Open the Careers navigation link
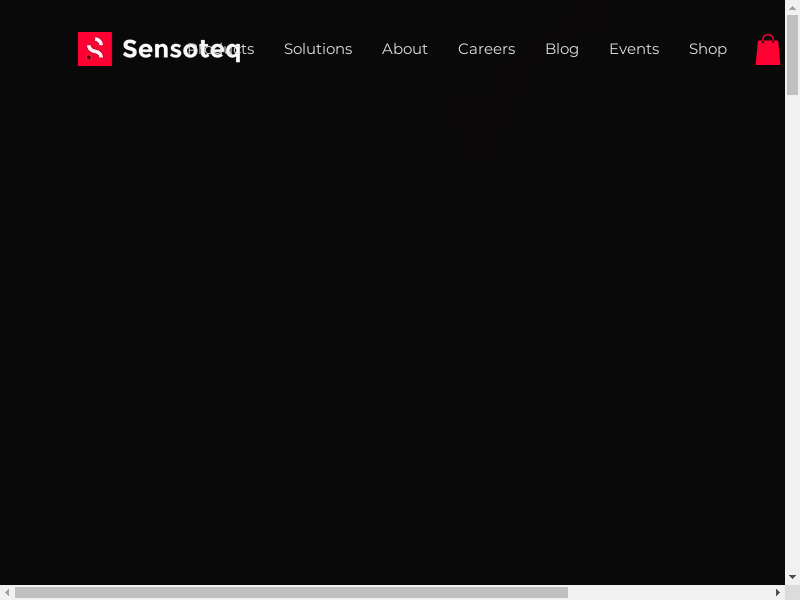This screenshot has width=800, height=600. tap(486, 49)
